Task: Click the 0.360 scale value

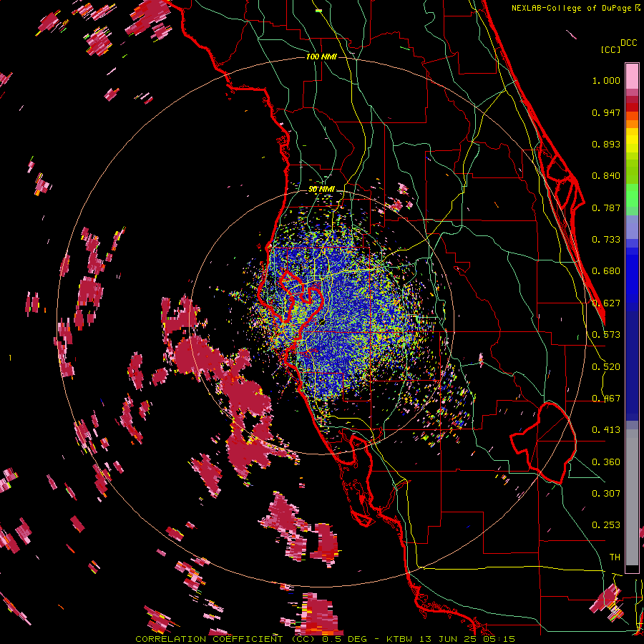Action: point(606,462)
